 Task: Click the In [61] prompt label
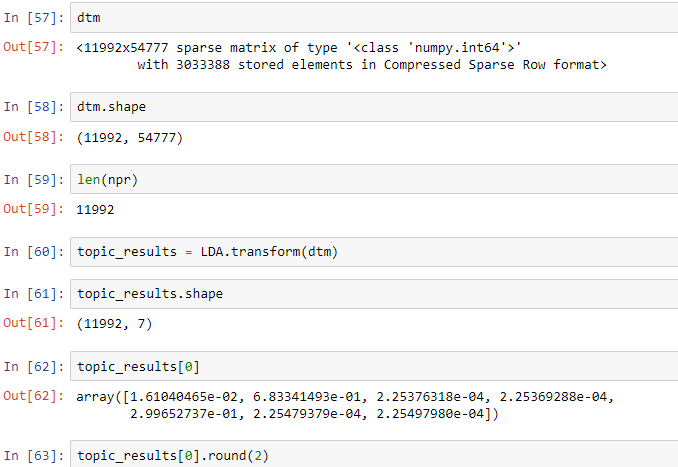click(x=34, y=294)
